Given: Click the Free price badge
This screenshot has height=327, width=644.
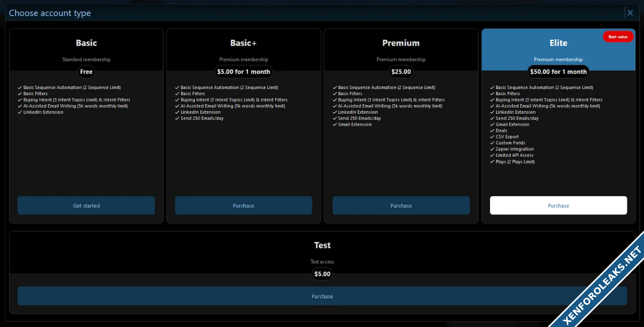Looking at the screenshot, I should (x=86, y=72).
